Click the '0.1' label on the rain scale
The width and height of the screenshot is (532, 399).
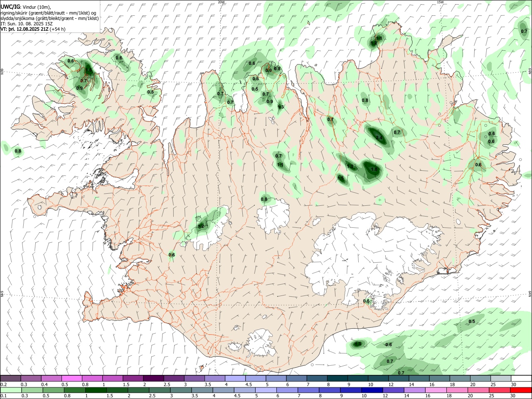click(x=4, y=396)
